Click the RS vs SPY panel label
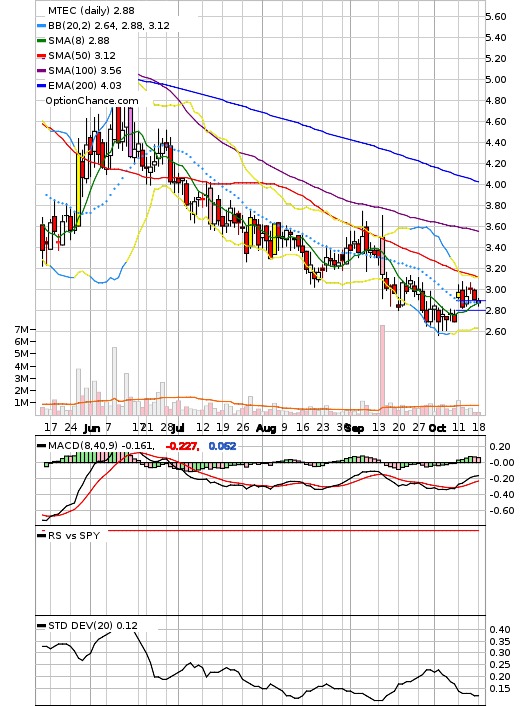Screen dimensions: 526x706 tap(73, 536)
